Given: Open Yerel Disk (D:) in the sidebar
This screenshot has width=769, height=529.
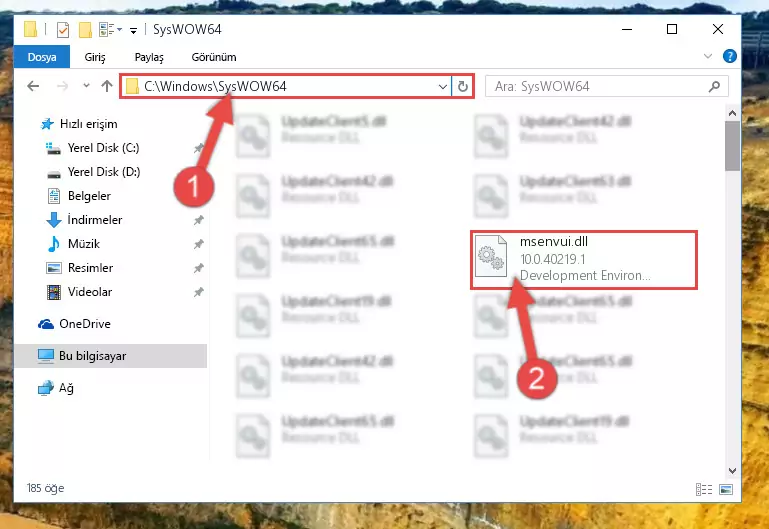Looking at the screenshot, I should [x=103, y=172].
